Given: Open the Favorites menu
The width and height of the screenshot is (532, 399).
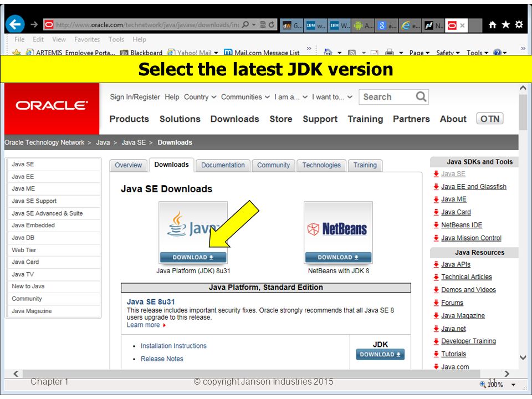Looking at the screenshot, I should (x=87, y=39).
